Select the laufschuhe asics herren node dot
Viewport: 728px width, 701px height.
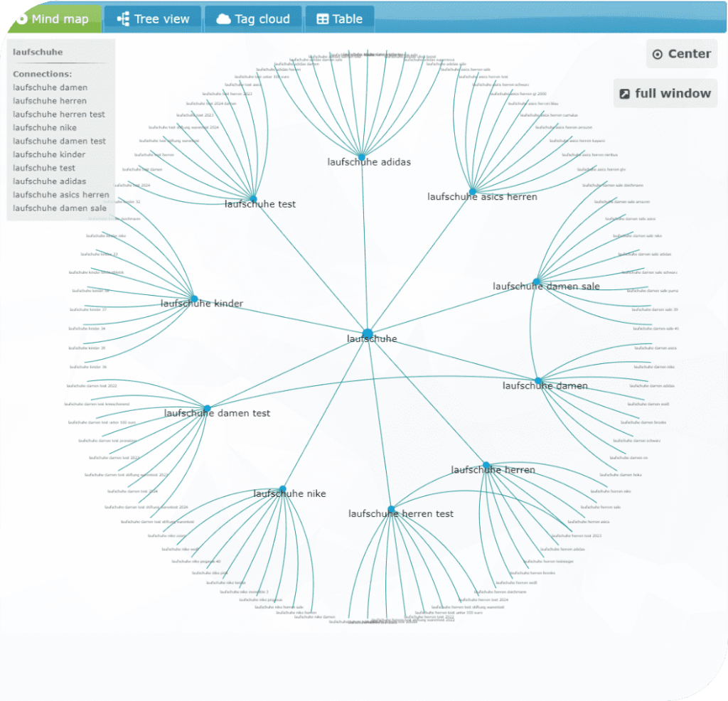point(473,191)
